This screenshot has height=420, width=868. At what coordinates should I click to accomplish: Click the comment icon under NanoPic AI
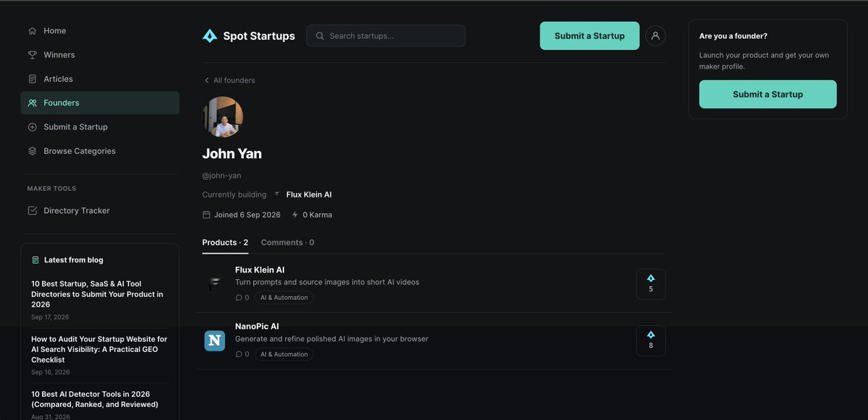tap(239, 354)
